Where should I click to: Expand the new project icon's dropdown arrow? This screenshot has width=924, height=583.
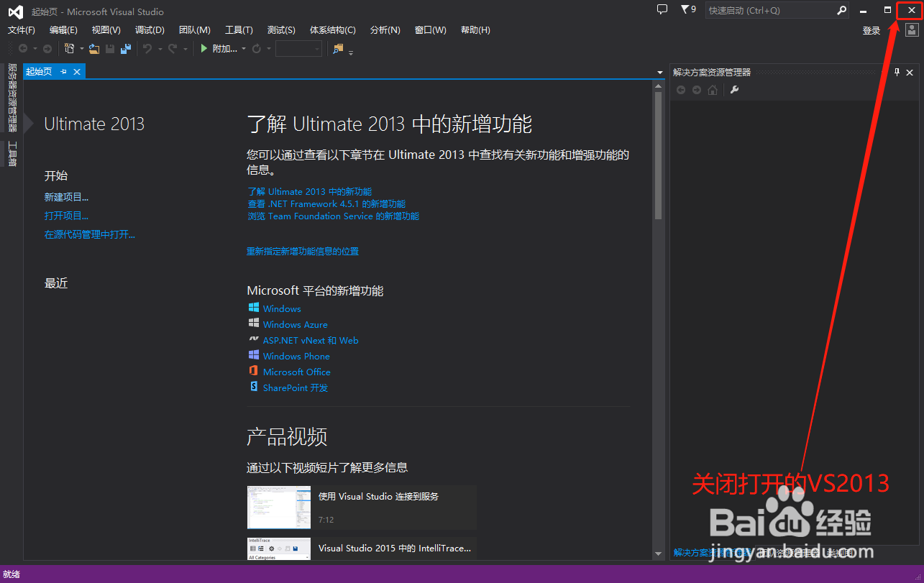[81, 48]
